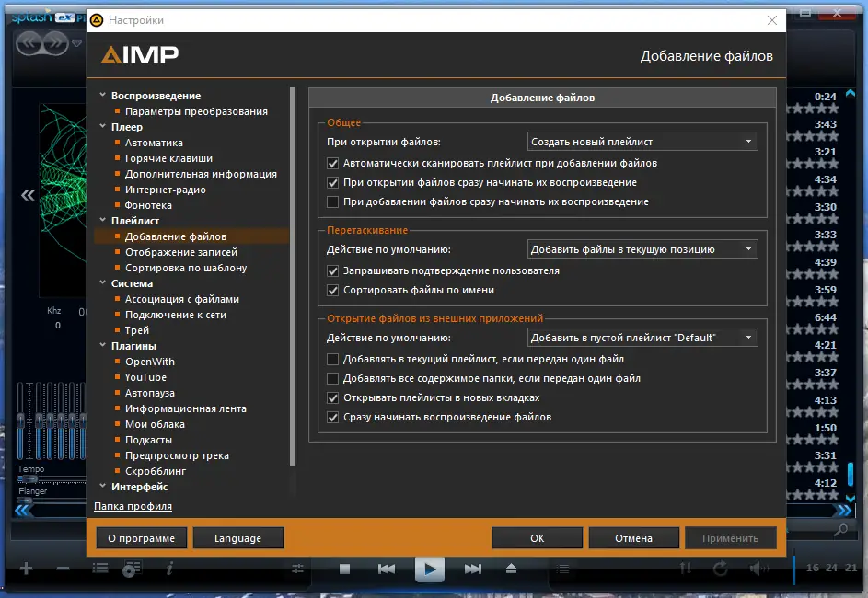Click the playlist scroll up arrow
Viewport: 868px width, 598px height.
pyautogui.click(x=851, y=94)
